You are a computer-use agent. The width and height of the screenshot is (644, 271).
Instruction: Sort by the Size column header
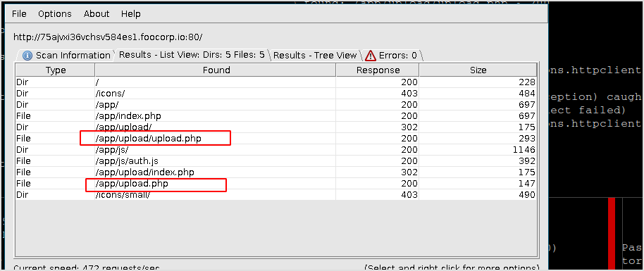(478, 70)
